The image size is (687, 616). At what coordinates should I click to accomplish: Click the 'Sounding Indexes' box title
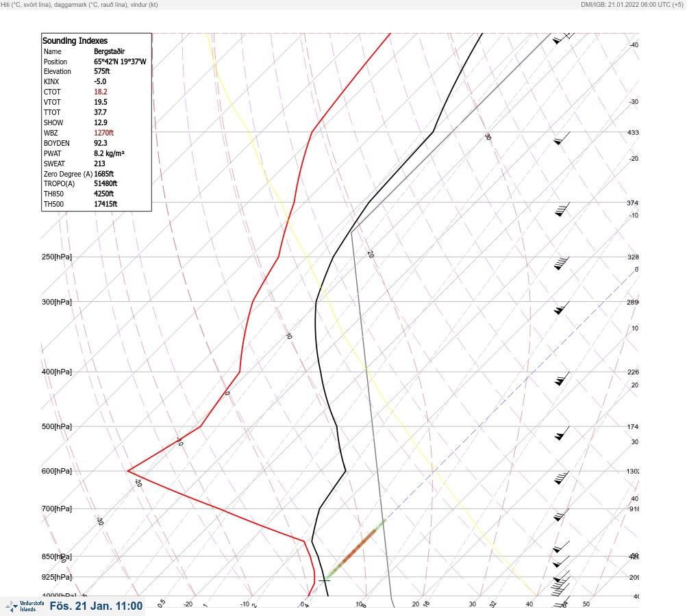pos(75,40)
